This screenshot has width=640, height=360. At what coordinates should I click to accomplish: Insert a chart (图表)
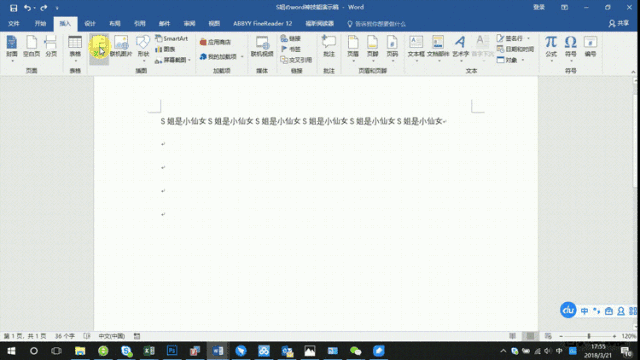point(165,49)
